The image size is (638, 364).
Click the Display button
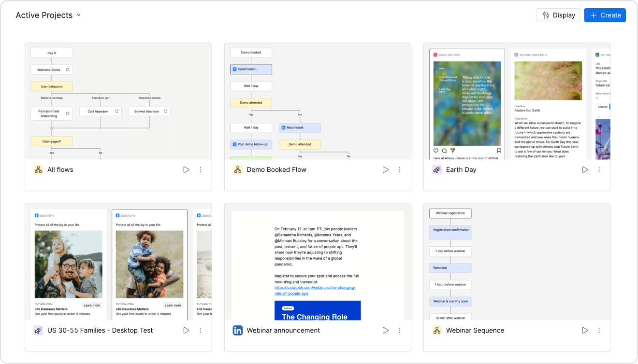[558, 15]
